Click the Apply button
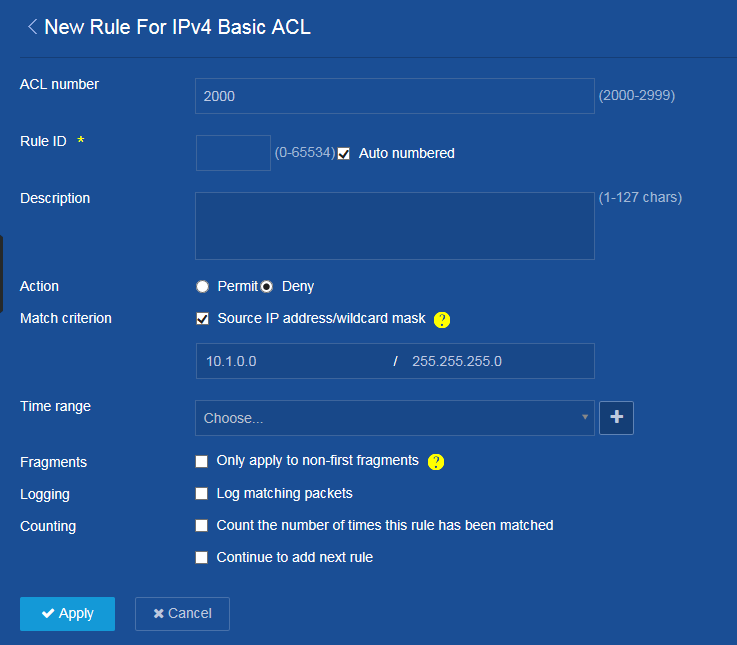Viewport: 737px width, 645px height. point(67,614)
